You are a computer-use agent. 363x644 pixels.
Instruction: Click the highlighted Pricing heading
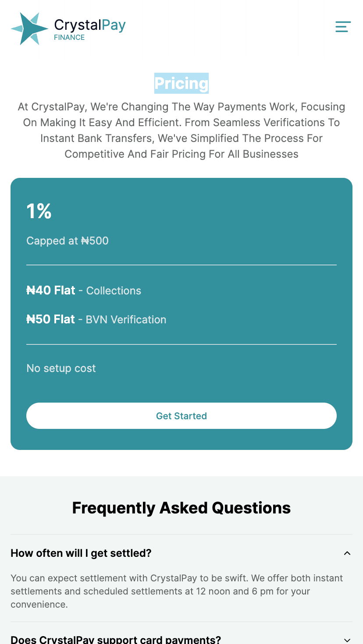(x=181, y=83)
